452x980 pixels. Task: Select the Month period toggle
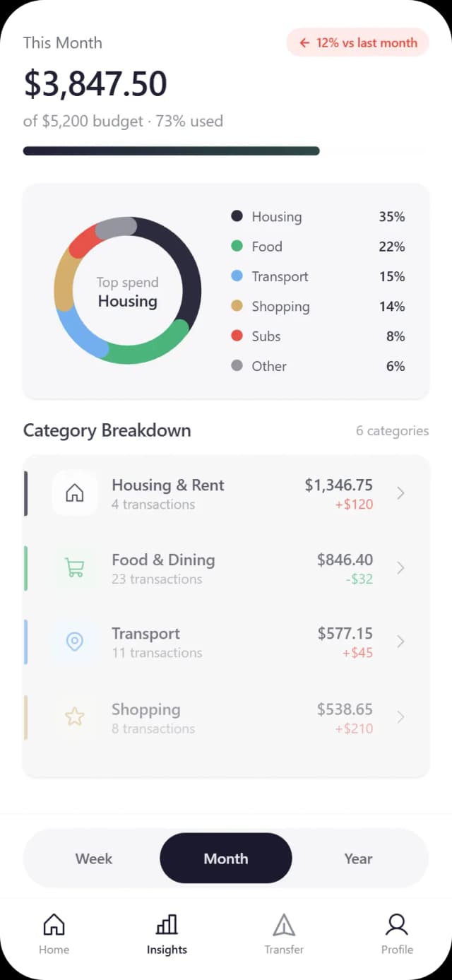pos(225,858)
